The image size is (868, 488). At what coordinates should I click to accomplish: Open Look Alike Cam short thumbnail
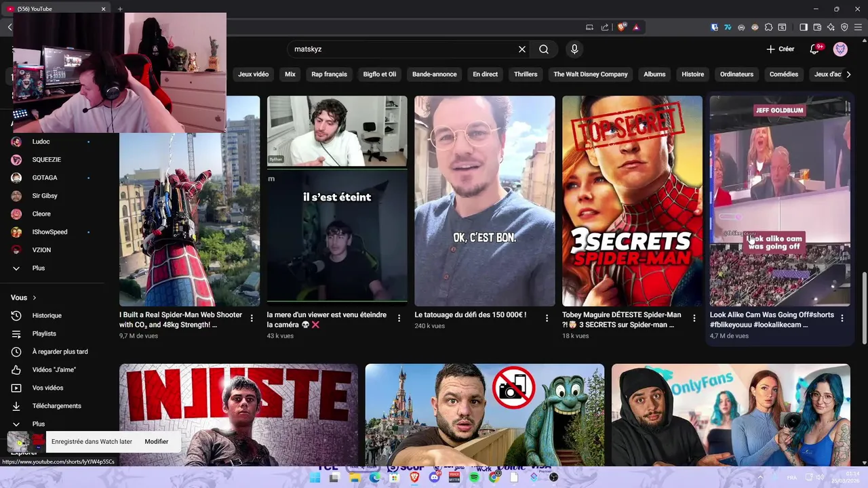click(780, 201)
